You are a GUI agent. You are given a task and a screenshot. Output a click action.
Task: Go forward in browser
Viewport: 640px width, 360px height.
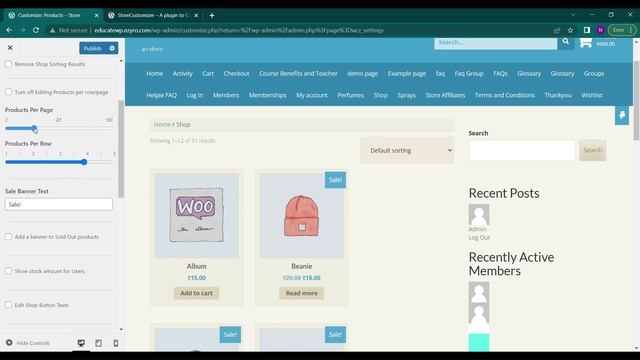(22, 30)
